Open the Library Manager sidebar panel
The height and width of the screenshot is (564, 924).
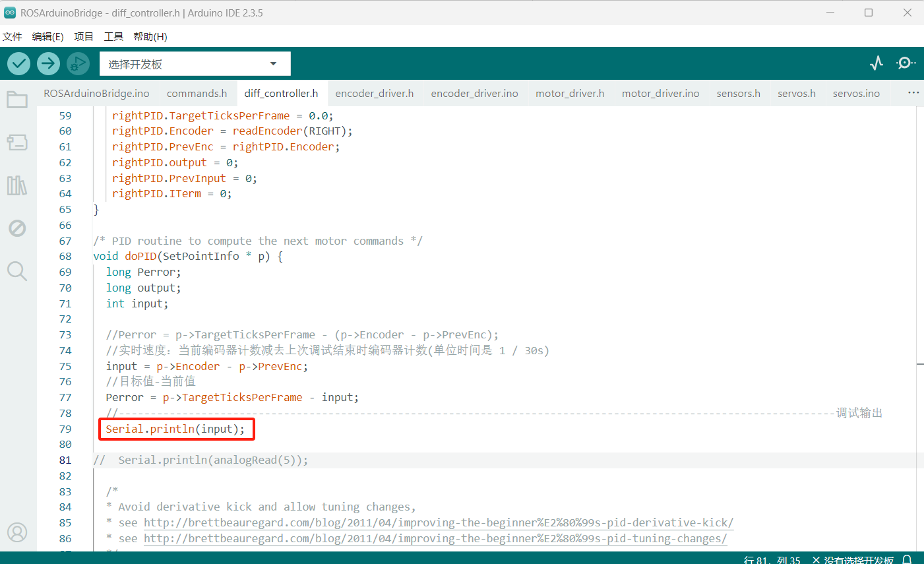pos(17,185)
